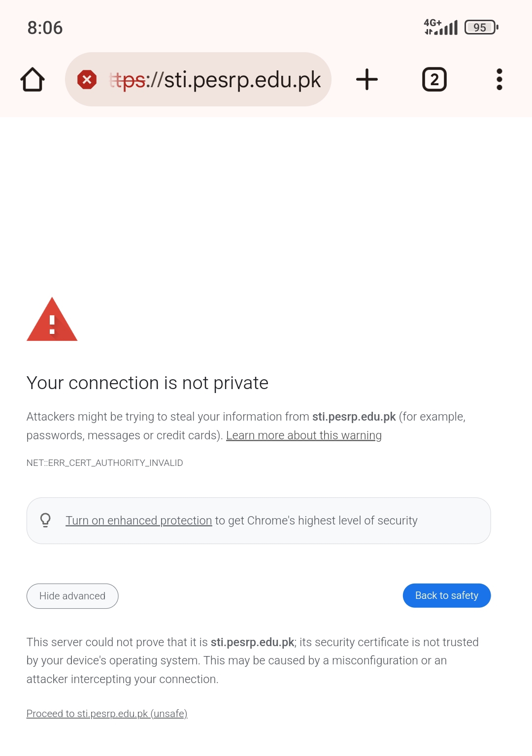Open Learn more about this warning link
This screenshot has width=532, height=756.
[304, 435]
